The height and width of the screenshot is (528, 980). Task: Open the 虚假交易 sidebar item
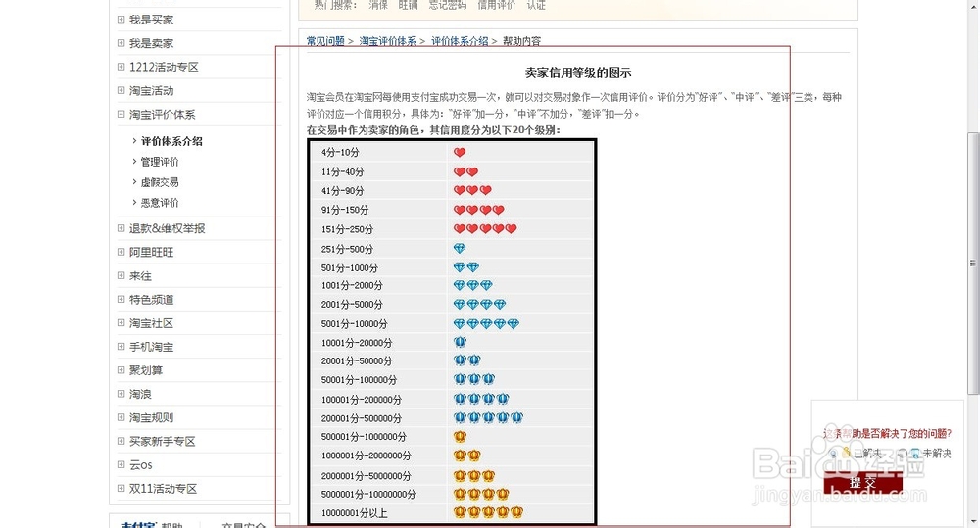pyautogui.click(x=160, y=182)
